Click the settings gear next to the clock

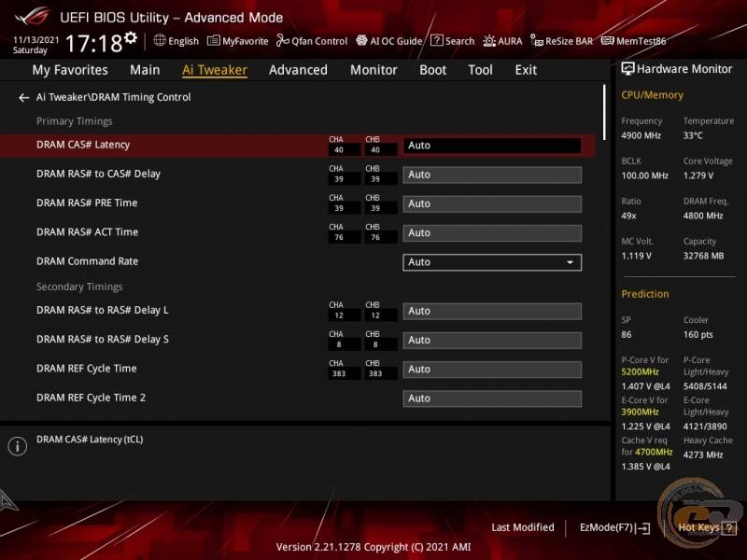131,37
